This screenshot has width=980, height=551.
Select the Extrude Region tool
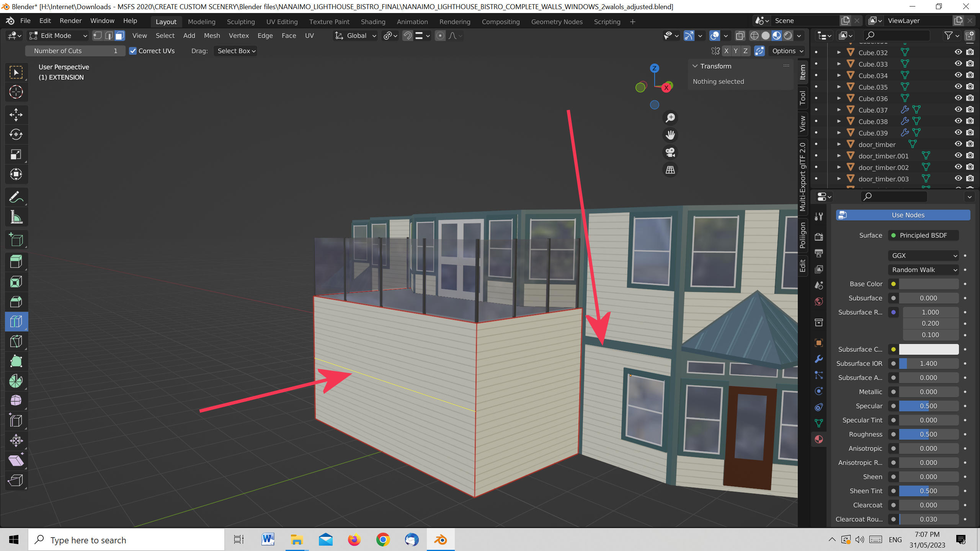pos(16,262)
